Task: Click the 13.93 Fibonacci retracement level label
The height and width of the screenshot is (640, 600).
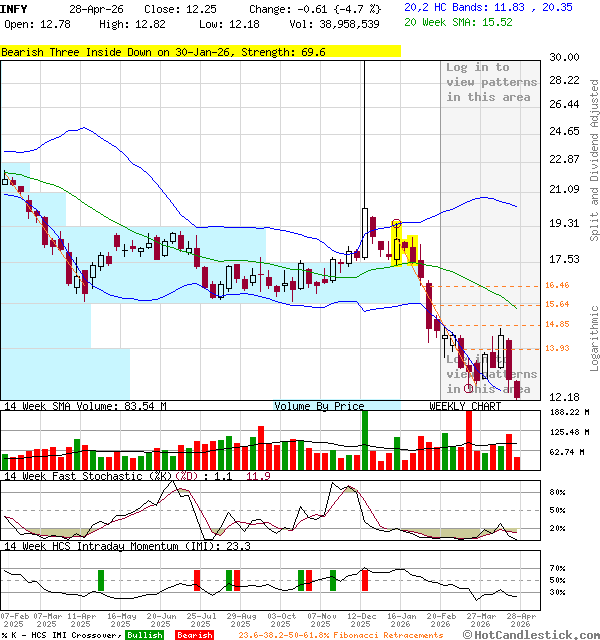Action: coord(557,348)
